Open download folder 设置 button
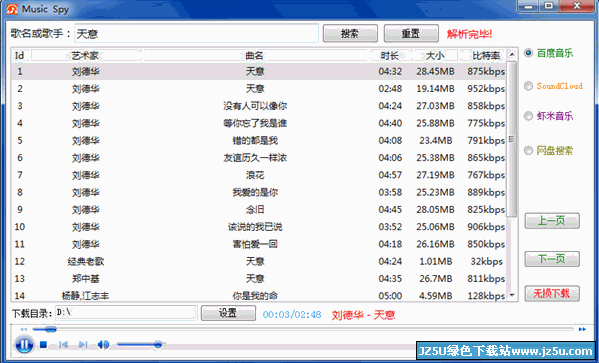This screenshot has height=363, width=599. tap(228, 313)
